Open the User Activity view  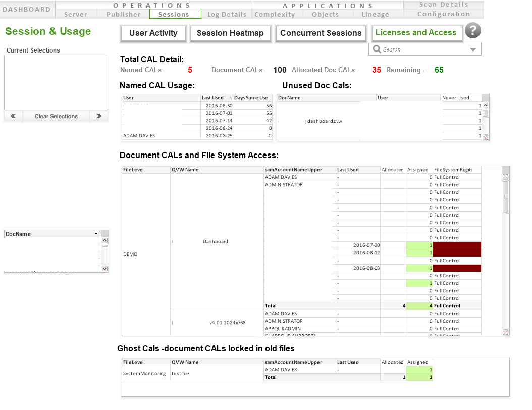pos(153,33)
